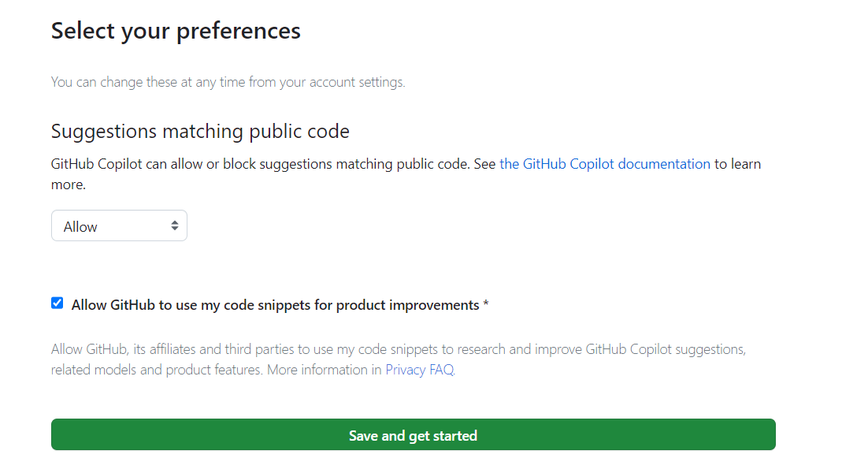Click the word 'more.' below the Copilot sentence
Image resolution: width=868 pixels, height=473 pixels.
(69, 185)
